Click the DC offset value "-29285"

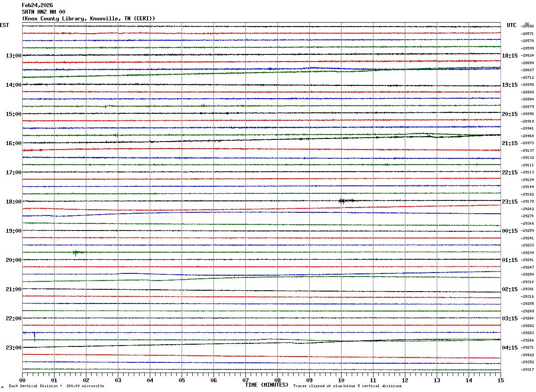(x=528, y=304)
